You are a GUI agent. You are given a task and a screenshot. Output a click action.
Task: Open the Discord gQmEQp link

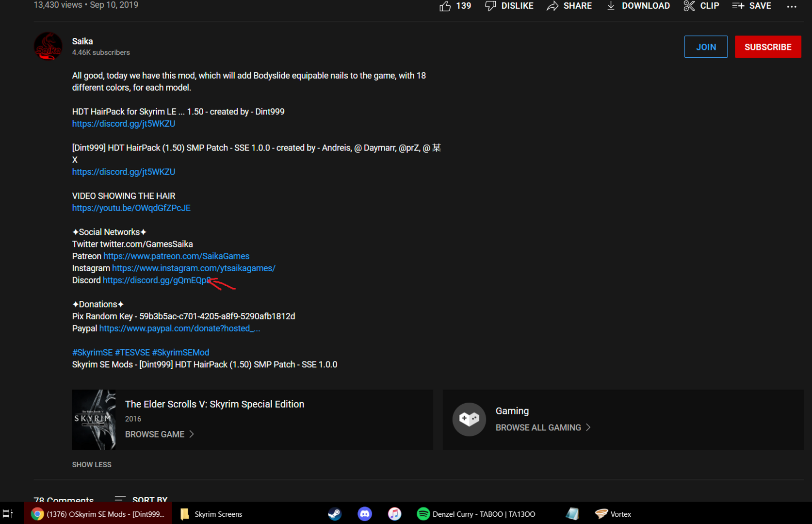coord(156,280)
